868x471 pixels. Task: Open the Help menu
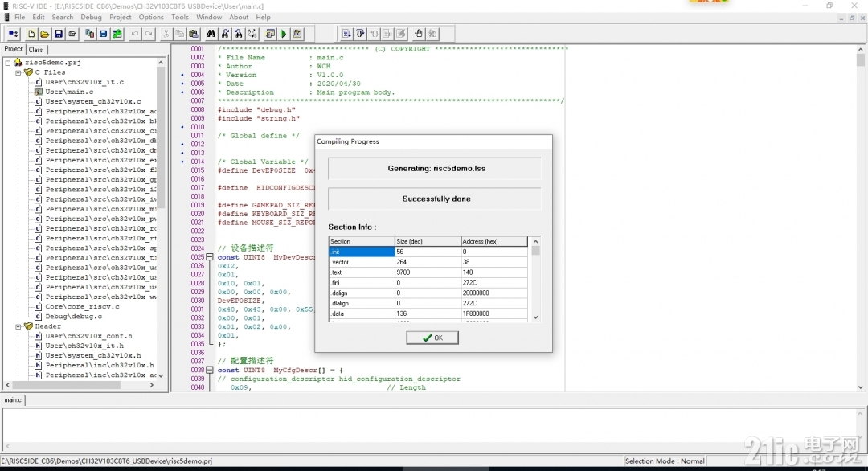[x=264, y=17]
